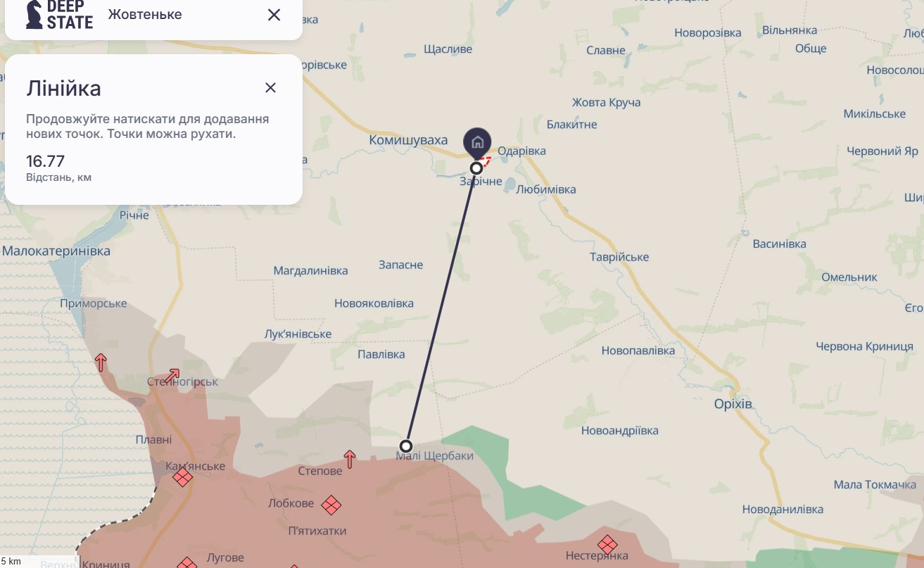
Task: Click the Малокатеринівка map label
Action: (56, 251)
